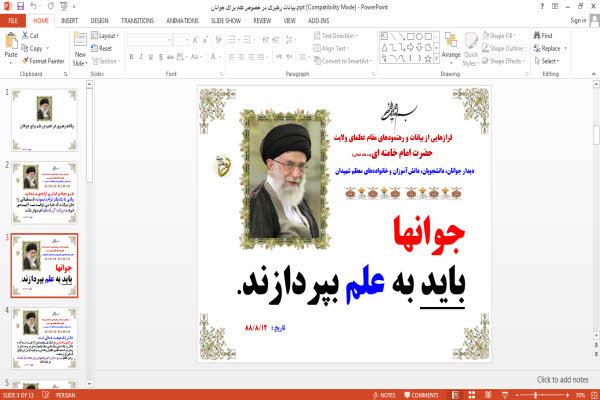The height and width of the screenshot is (400, 600).
Task: Click the Shape Fill button
Action: pos(497,36)
